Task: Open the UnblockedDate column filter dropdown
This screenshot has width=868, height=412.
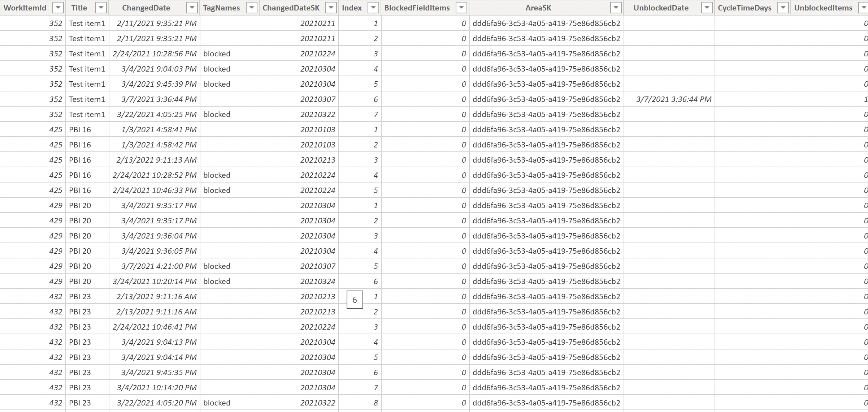Action: 707,8
